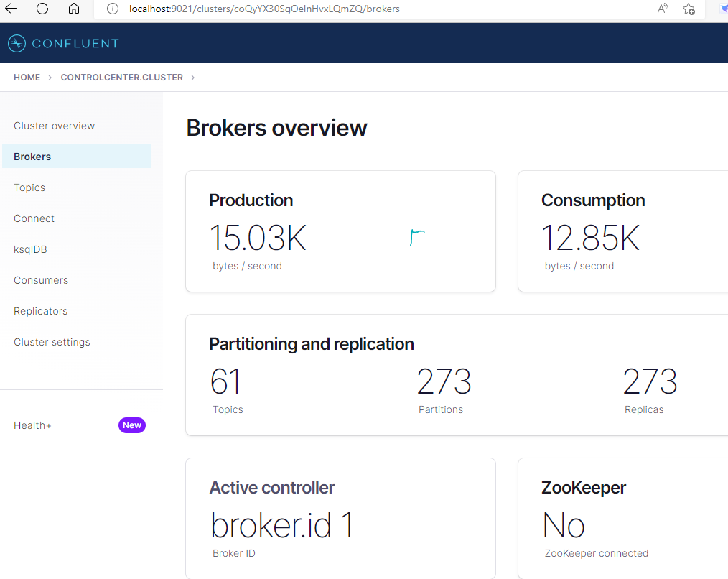Open Cluster overview in the sidebar
Image resolution: width=728 pixels, height=579 pixels.
[55, 126]
